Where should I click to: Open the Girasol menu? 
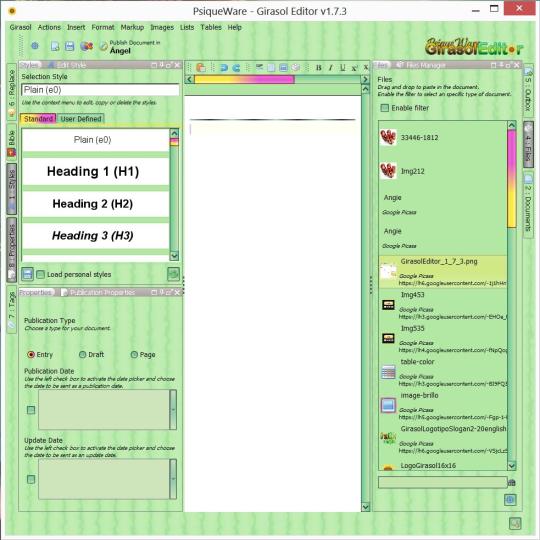tap(20, 27)
